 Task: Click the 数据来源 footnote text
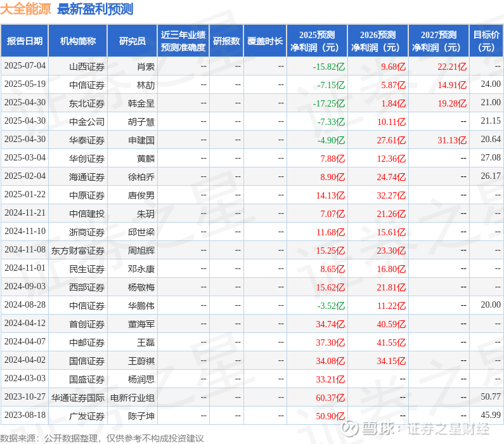coord(102,438)
